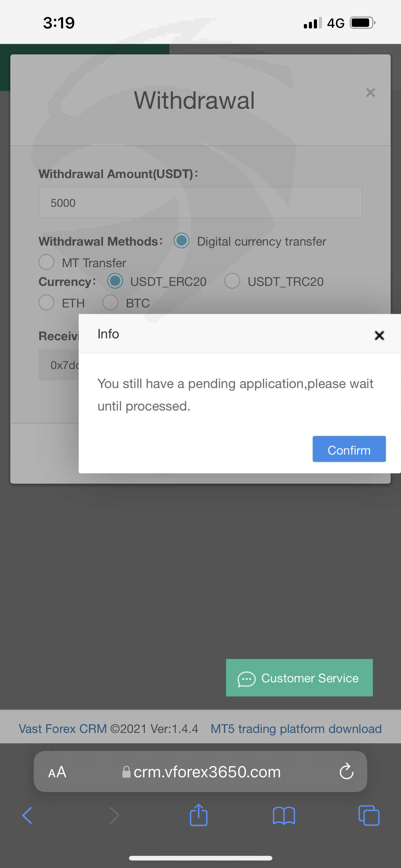
Task: Close the Withdrawal modal window
Action: click(370, 92)
